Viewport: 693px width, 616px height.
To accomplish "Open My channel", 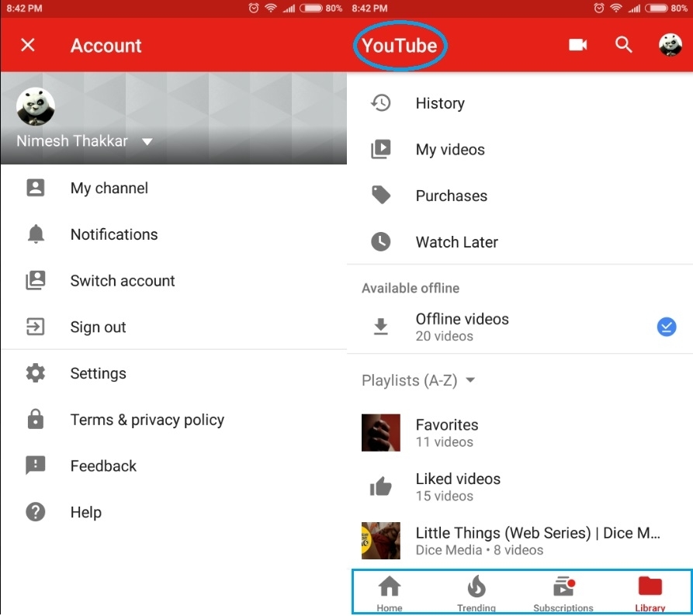I will coord(173,188).
